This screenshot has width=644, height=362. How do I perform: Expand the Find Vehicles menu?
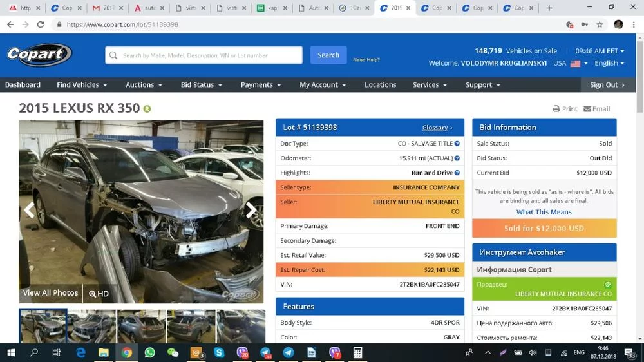click(82, 85)
